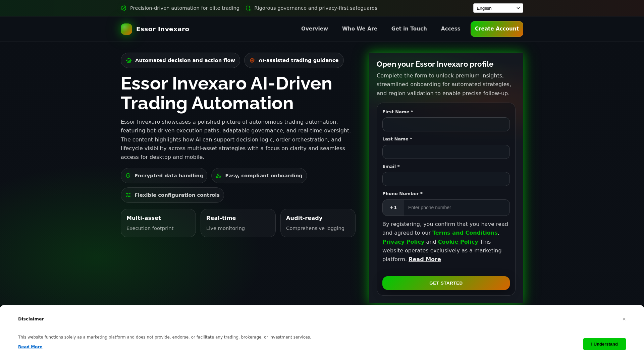Click the Rigorous governance and privacy-first safeguards text
This screenshot has height=362, width=644.
click(x=316, y=8)
